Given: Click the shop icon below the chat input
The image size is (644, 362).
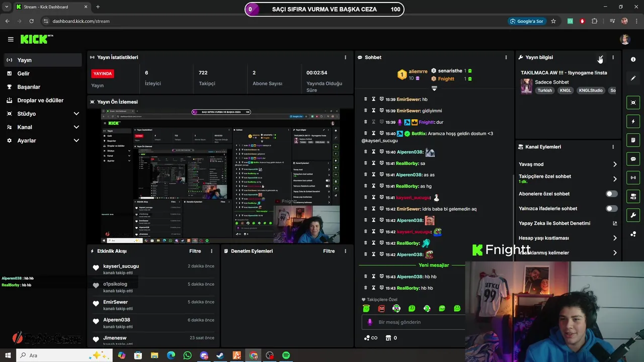Looking at the screenshot, I should point(388,338).
